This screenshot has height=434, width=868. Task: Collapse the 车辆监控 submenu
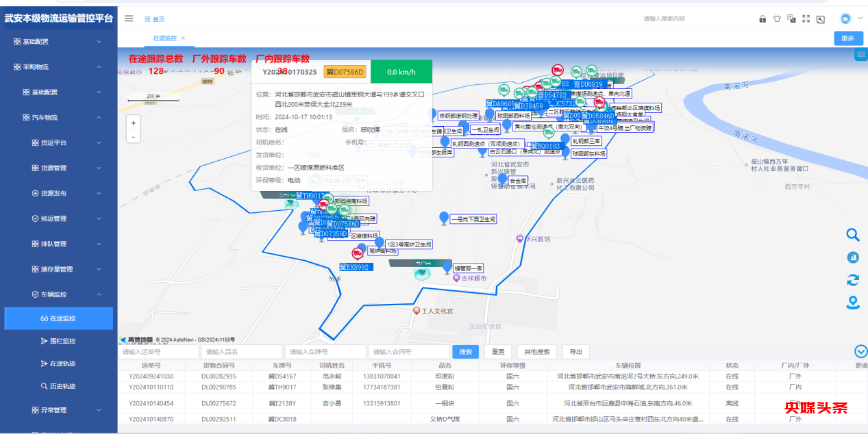(x=58, y=294)
